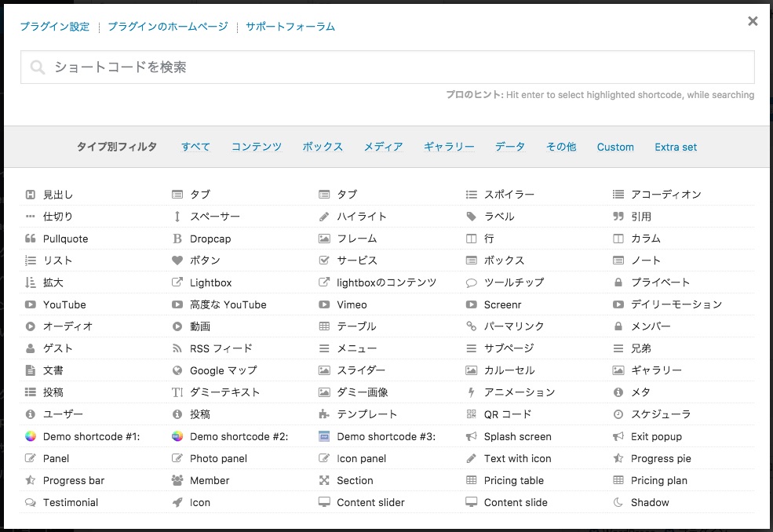Select the Member group icon
This screenshot has height=532, width=773.
(177, 480)
